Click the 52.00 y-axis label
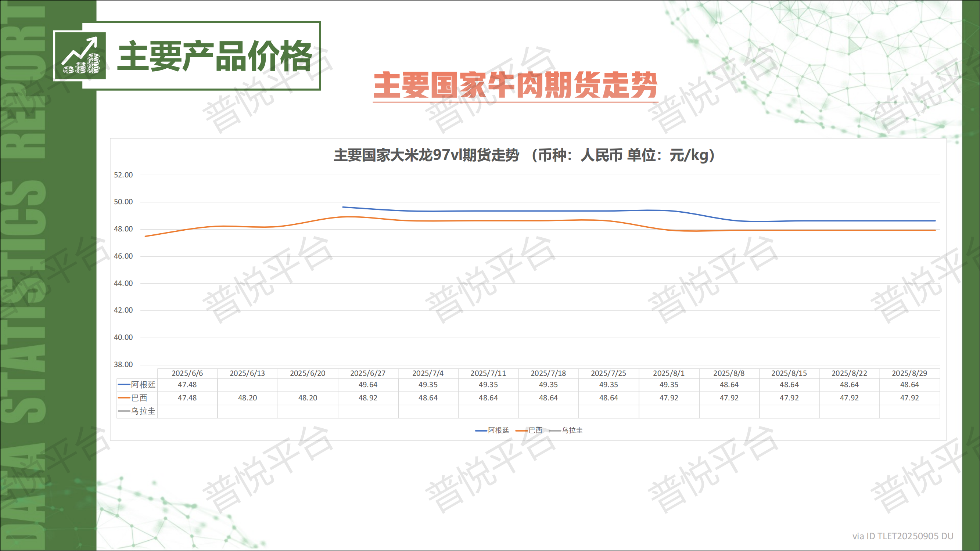 pyautogui.click(x=123, y=175)
